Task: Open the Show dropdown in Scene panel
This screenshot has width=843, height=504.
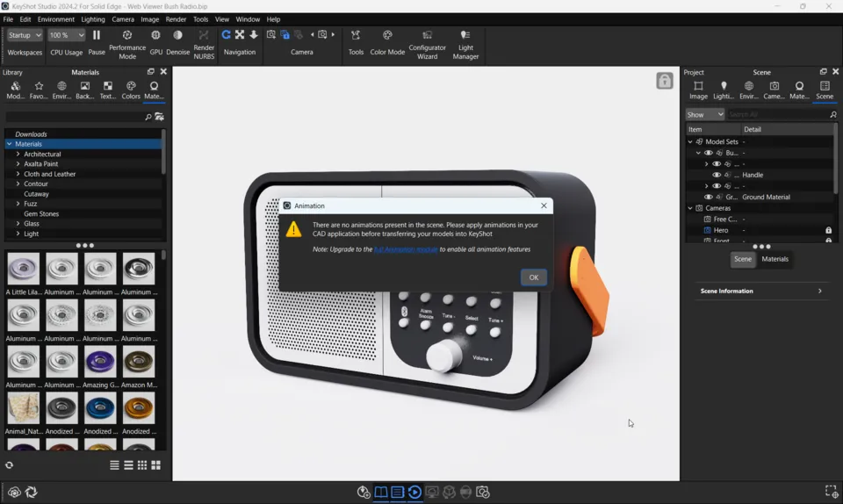Action: pos(705,114)
